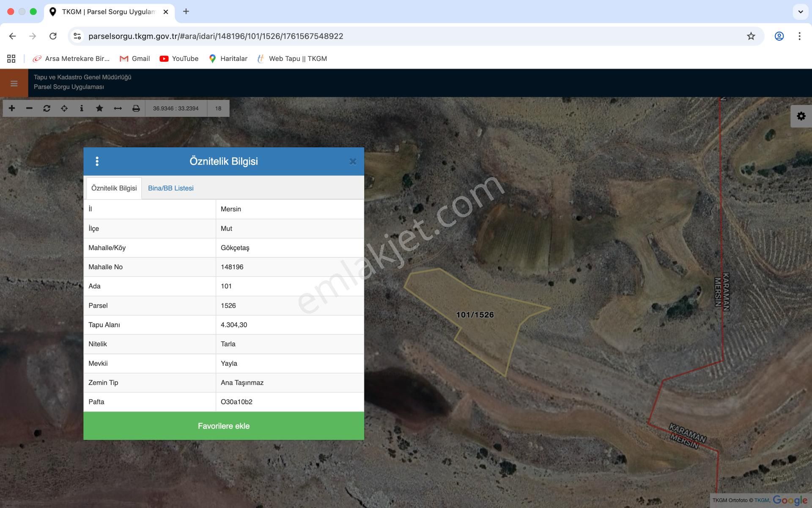Open the kebab menu on Öznitelik Bilgisi dialog
812x508 pixels.
pos(97,161)
